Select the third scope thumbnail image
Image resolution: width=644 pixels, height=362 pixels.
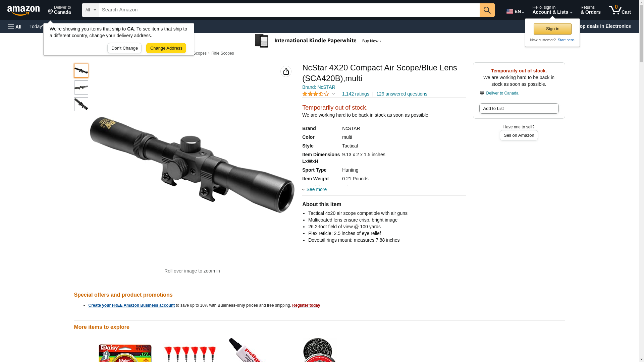click(81, 104)
